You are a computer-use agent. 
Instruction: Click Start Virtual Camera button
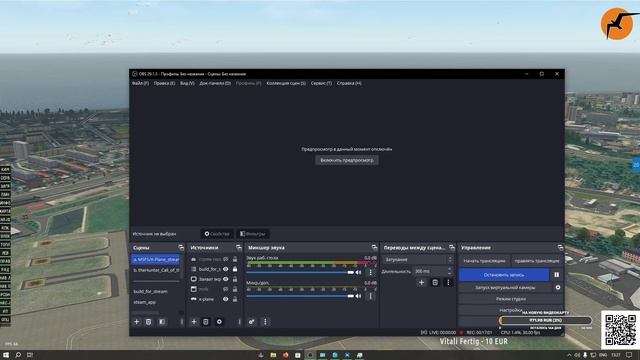(x=505, y=287)
